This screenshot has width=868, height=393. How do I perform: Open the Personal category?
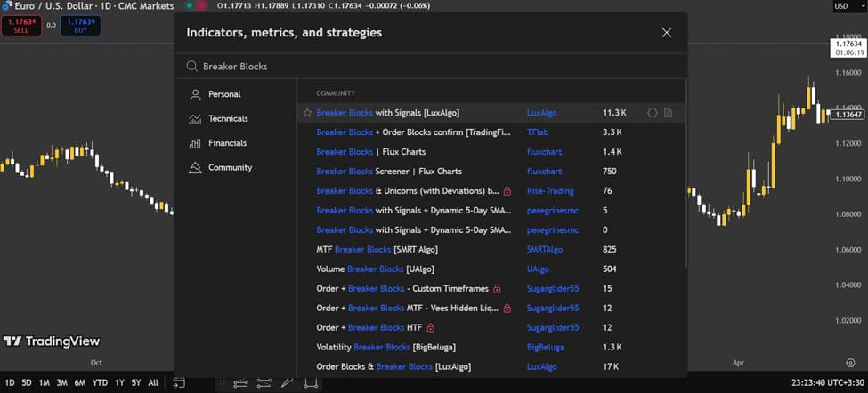[x=224, y=94]
